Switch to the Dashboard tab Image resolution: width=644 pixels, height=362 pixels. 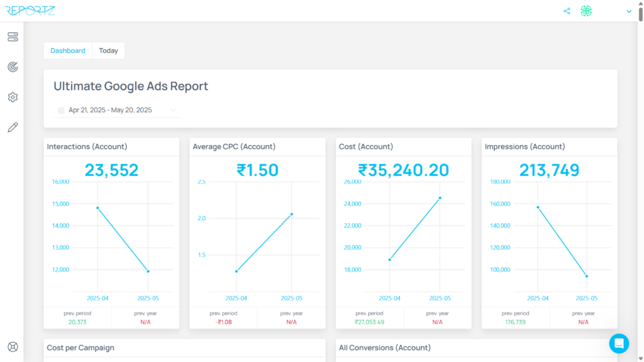click(68, 50)
